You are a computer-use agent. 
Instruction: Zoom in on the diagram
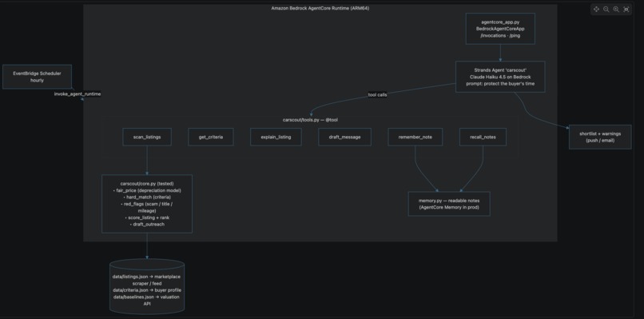tap(616, 9)
